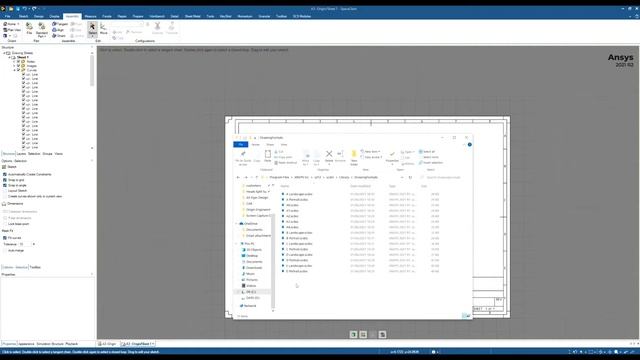Click the Explorer up-one-level arrow
640x360 pixels.
click(257, 178)
